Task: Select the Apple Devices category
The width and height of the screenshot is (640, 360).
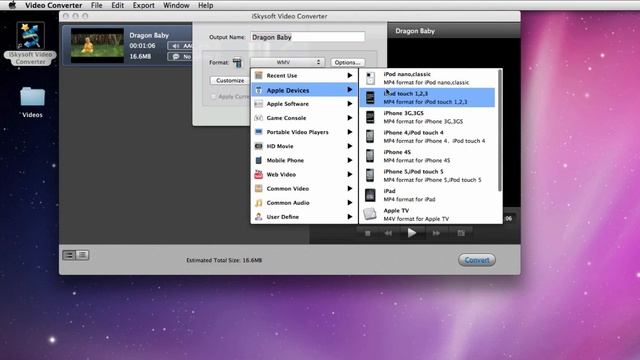Action: (x=304, y=90)
